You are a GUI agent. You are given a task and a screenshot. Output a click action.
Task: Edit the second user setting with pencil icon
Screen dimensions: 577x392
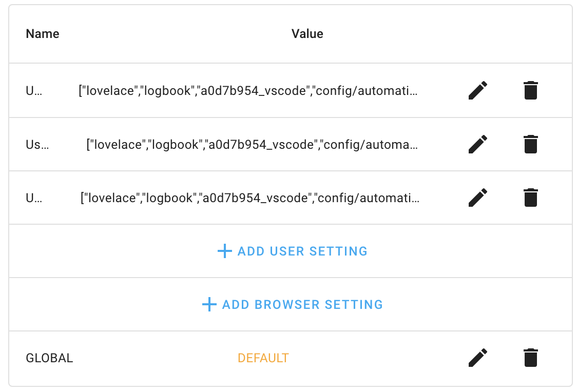coord(477,144)
